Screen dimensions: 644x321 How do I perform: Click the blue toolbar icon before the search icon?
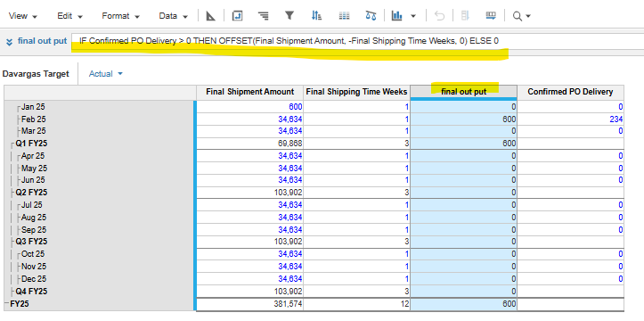coord(491,16)
